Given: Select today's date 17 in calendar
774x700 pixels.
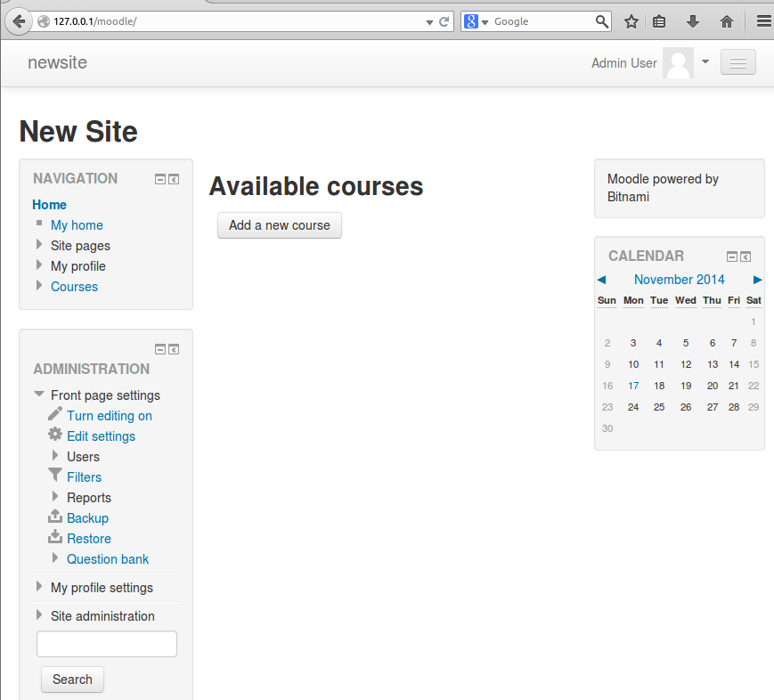Looking at the screenshot, I should coord(633,386).
